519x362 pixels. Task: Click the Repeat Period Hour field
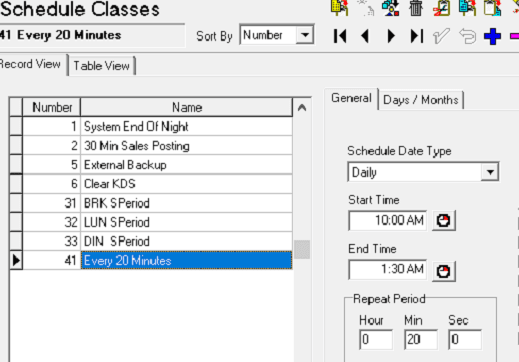pos(376,339)
